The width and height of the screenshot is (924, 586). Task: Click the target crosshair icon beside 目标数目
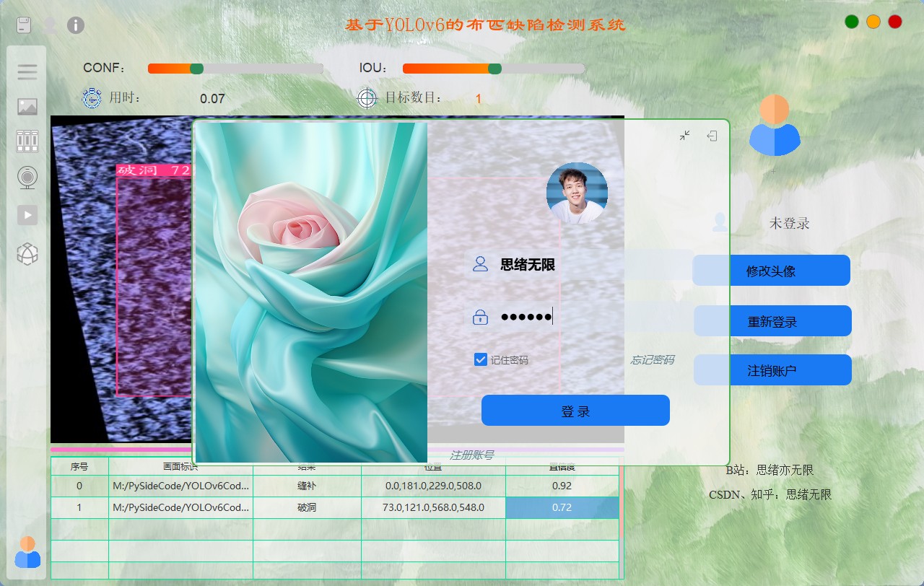[367, 97]
